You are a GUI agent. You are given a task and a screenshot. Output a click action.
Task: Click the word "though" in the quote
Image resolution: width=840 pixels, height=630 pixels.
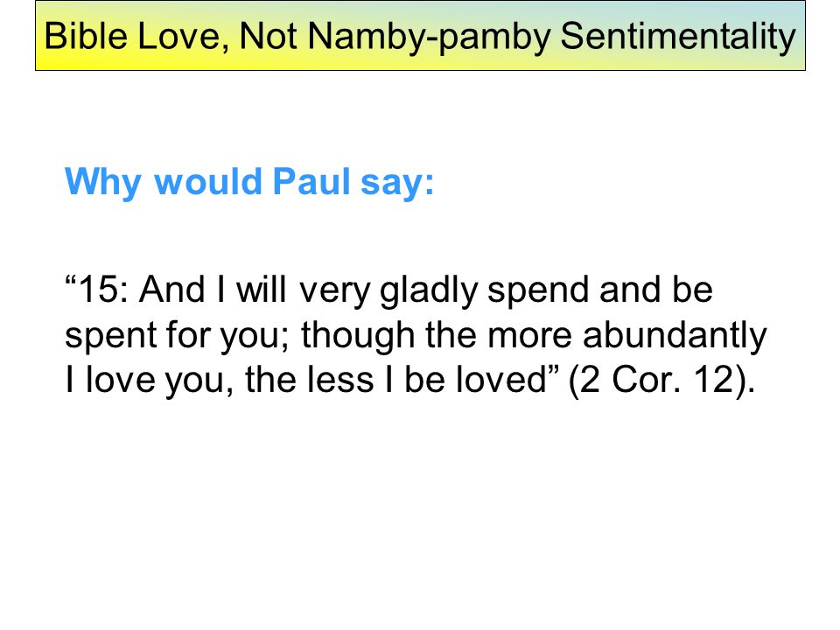(358, 336)
